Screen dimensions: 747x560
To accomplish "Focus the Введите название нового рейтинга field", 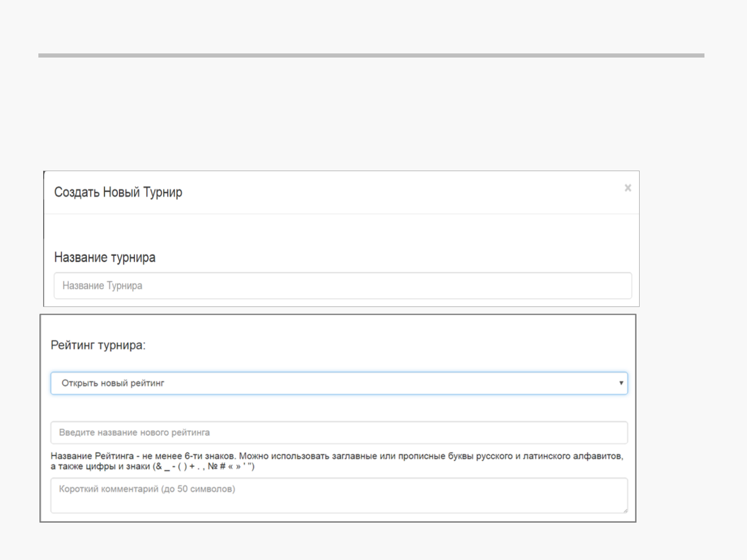I will (339, 432).
